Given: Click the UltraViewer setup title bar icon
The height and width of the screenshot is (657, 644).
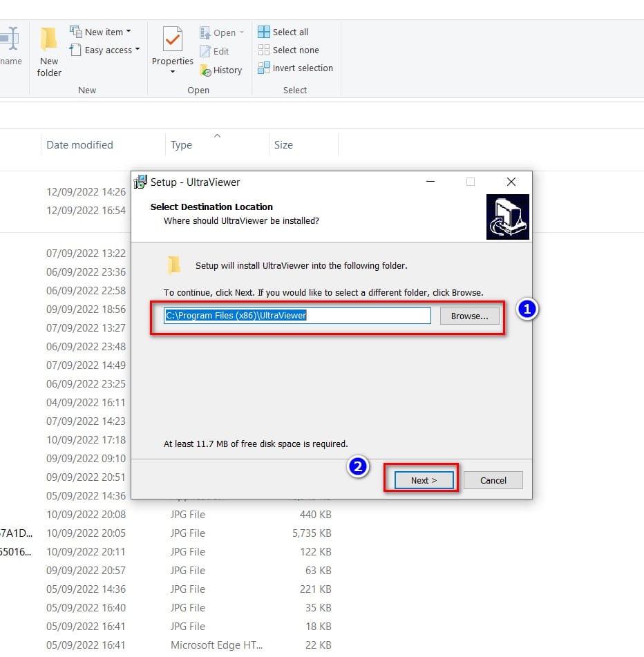Looking at the screenshot, I should [x=140, y=182].
